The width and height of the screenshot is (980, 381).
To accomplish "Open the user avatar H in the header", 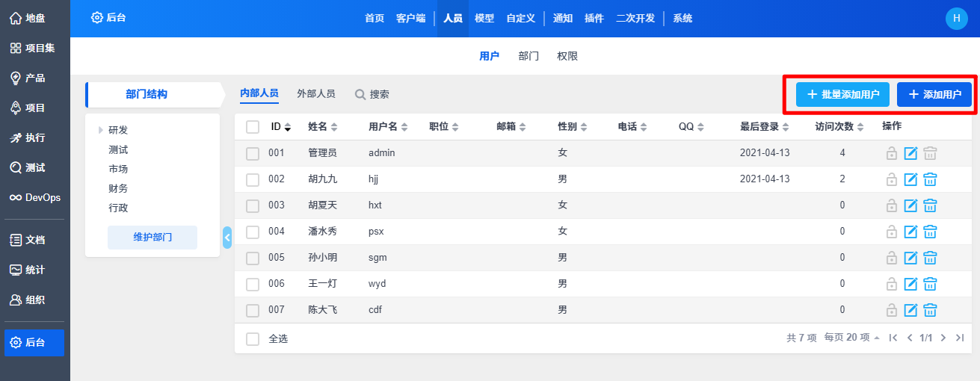I will [956, 19].
